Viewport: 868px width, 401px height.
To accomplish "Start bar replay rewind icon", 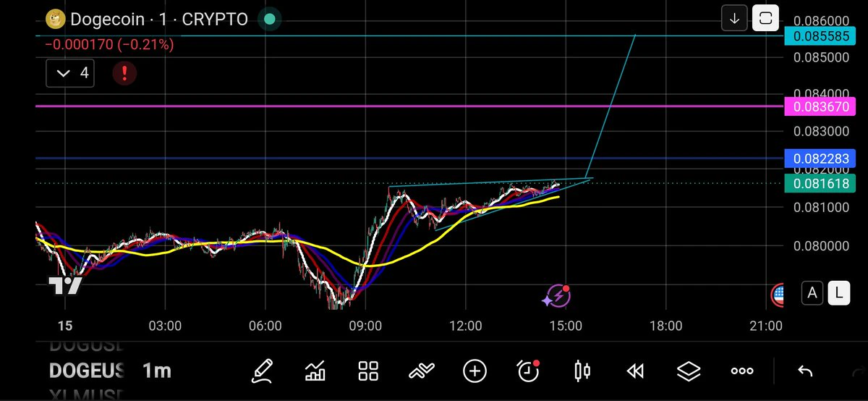I will point(635,371).
